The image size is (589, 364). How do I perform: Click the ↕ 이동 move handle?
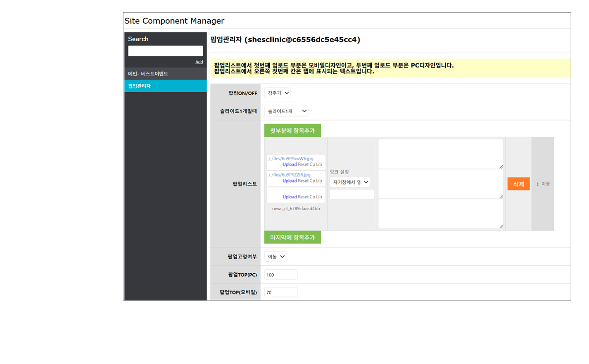[x=543, y=183]
